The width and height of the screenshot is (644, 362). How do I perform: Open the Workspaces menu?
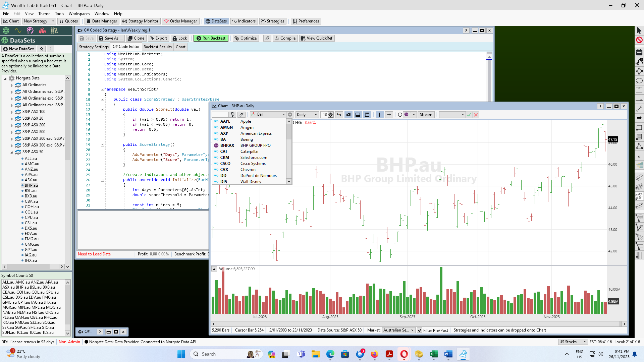tap(79, 14)
